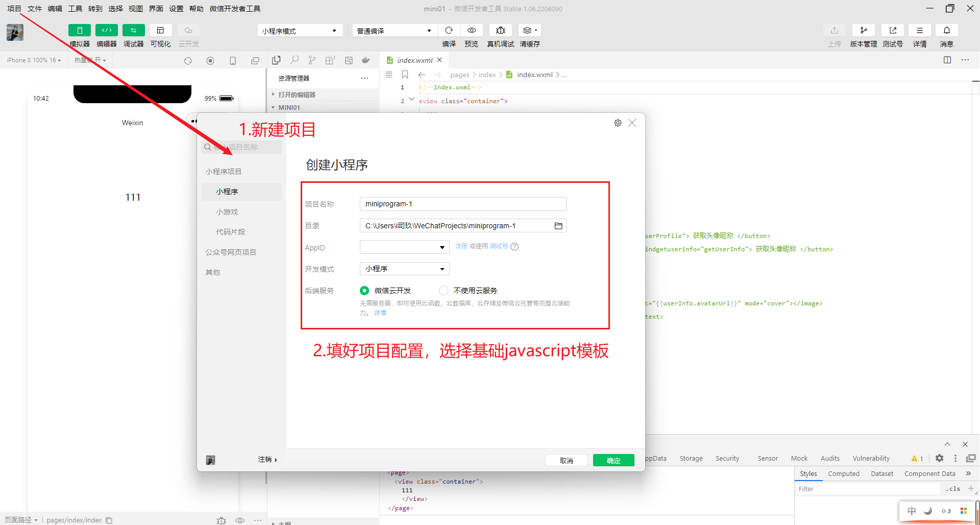This screenshot has height=525, width=980.
Task: Open the 设置 menu
Action: pos(176,9)
